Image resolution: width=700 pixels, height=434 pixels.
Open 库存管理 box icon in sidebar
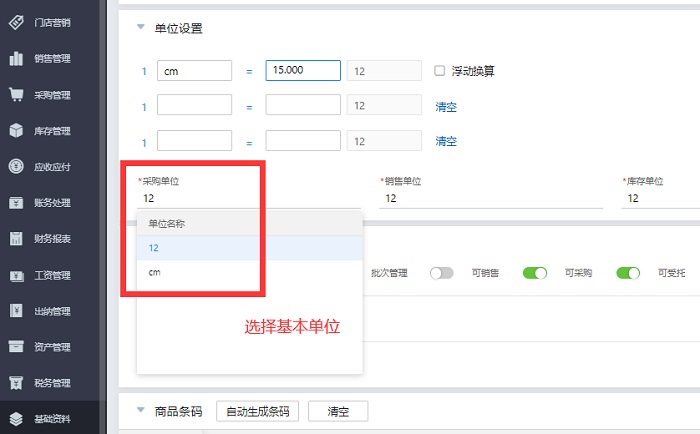pos(17,130)
